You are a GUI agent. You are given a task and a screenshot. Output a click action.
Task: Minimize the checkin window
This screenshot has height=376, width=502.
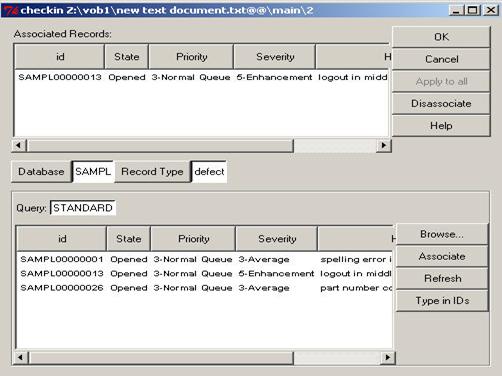click(x=456, y=10)
